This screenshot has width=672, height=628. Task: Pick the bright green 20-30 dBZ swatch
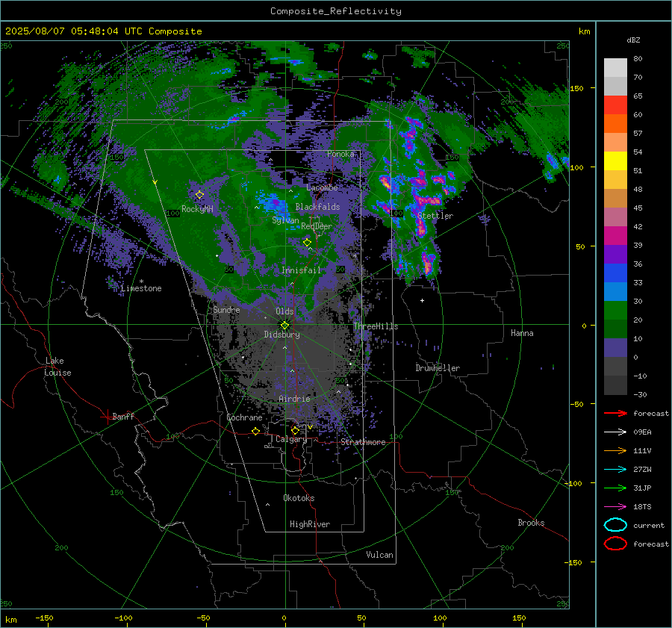[x=615, y=311]
